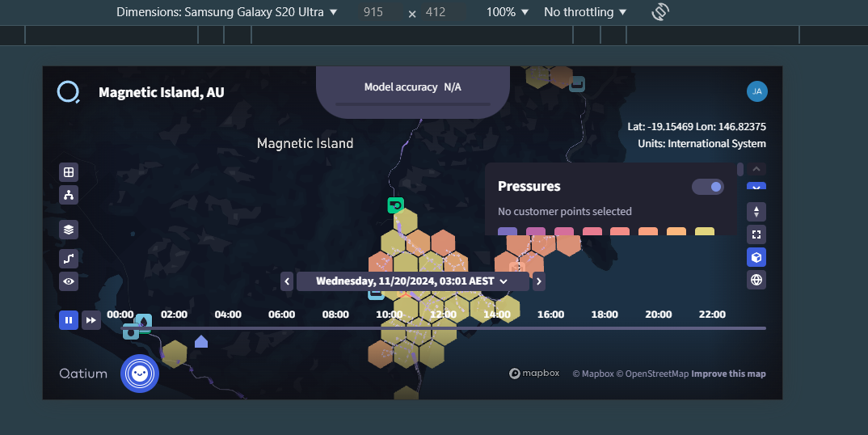Click the purple pressure legend swatch
Viewport: 868px width, 435px height.
click(508, 231)
